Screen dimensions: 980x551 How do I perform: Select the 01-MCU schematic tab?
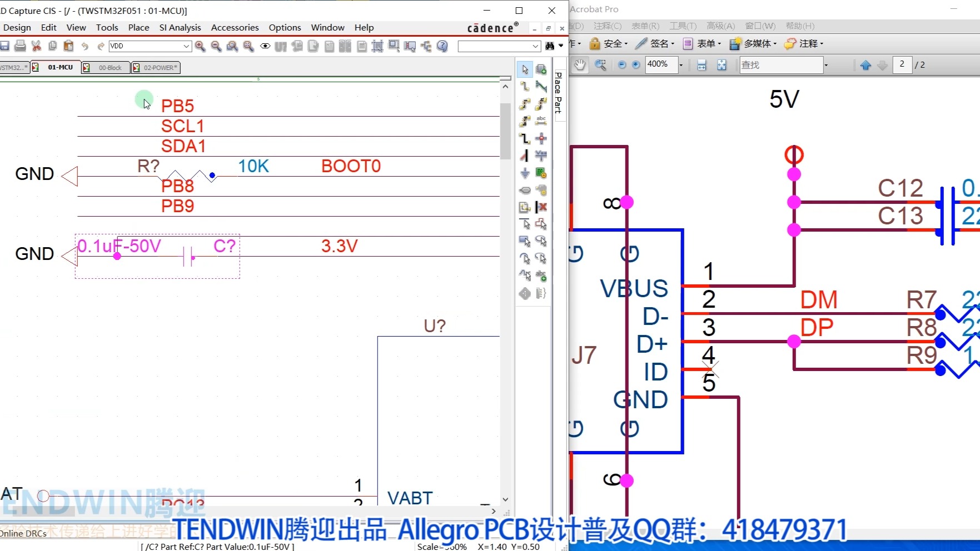[x=56, y=67]
